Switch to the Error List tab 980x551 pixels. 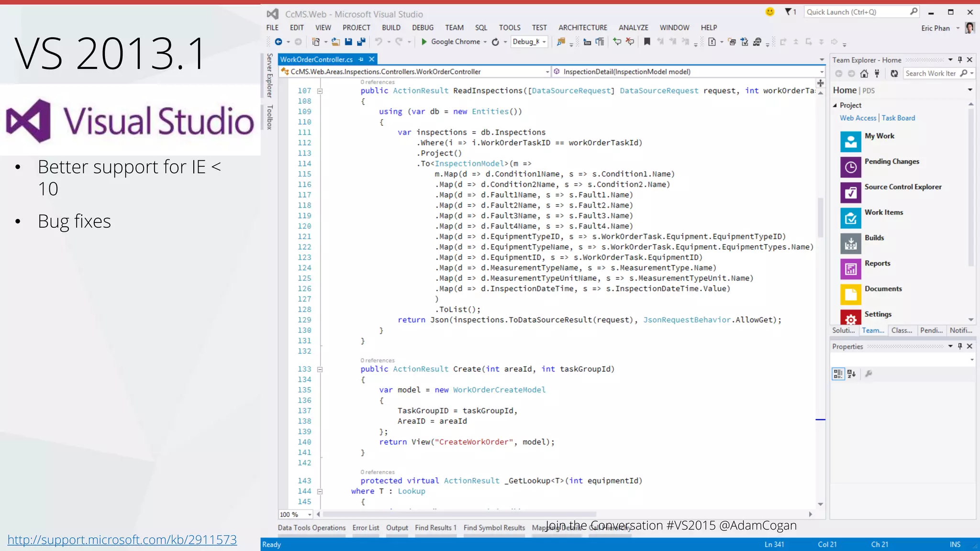[366, 528]
